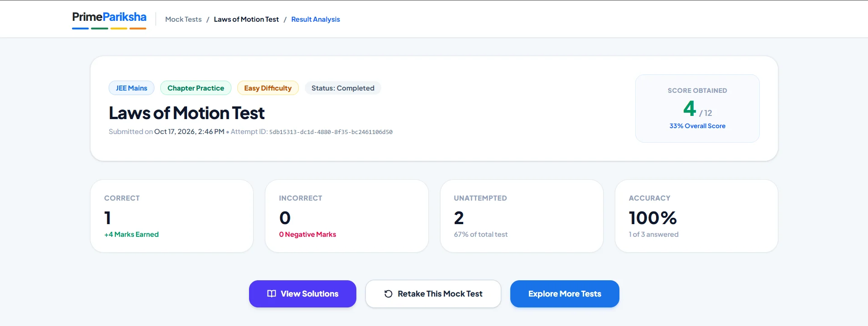
Task: Open Explore More Tests
Action: pyautogui.click(x=565, y=294)
